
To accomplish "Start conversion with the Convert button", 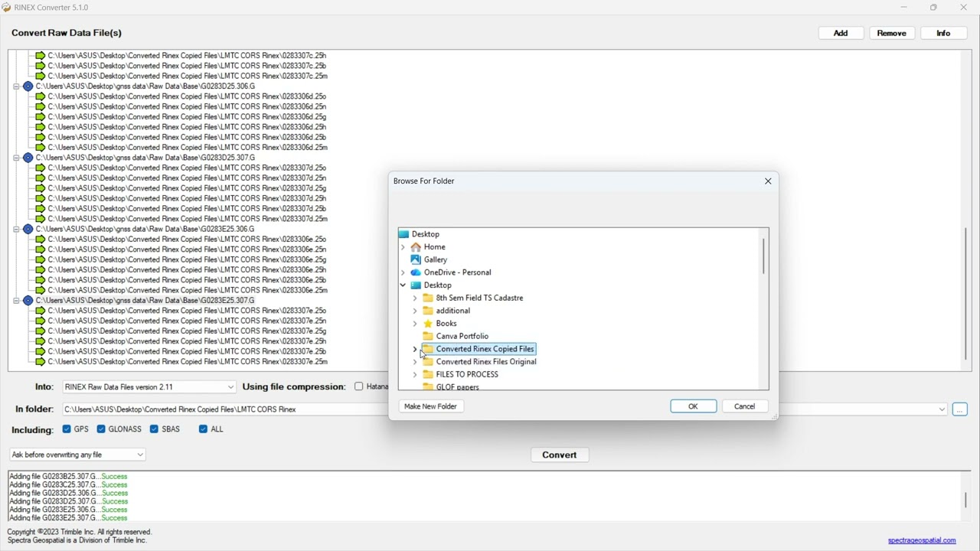I will (x=560, y=455).
